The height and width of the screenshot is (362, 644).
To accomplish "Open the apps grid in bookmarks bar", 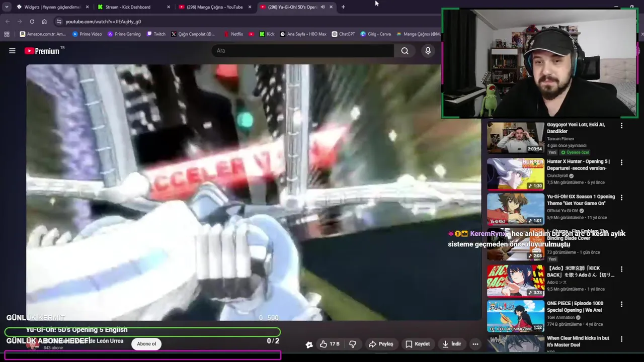I will 7,34.
